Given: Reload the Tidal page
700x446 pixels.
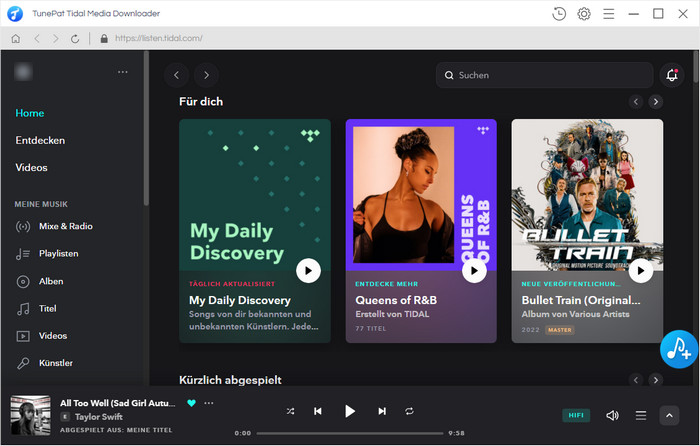Looking at the screenshot, I should point(75,39).
